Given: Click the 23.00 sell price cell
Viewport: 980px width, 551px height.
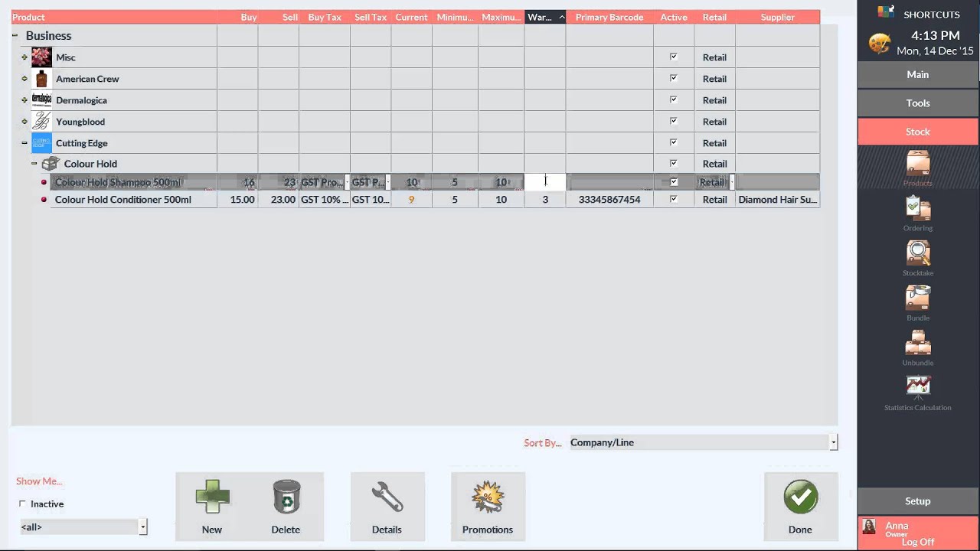Looking at the screenshot, I should [x=279, y=200].
